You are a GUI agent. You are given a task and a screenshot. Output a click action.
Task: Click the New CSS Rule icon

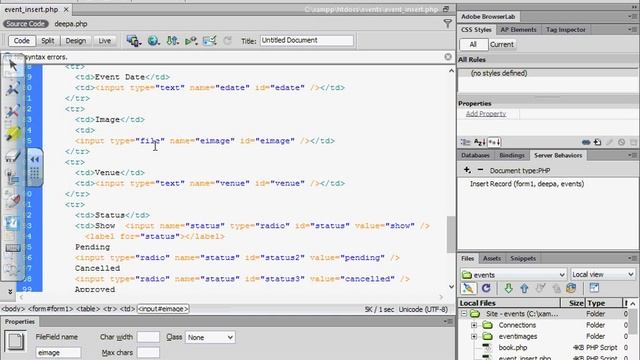(x=598, y=142)
